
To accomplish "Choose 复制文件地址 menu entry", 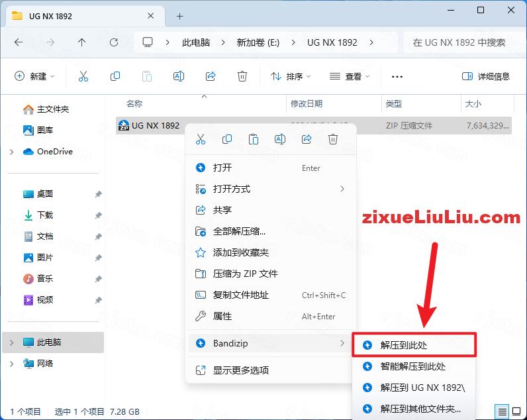I will pos(271,295).
